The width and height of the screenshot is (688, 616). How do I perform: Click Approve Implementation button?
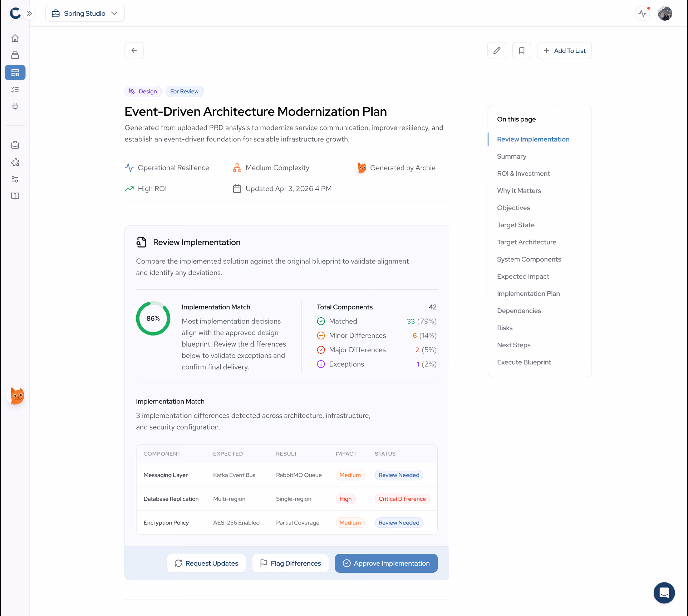coord(386,563)
